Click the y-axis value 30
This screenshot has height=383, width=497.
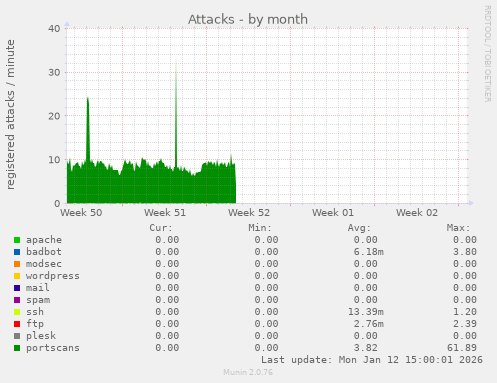pyautogui.click(x=54, y=72)
